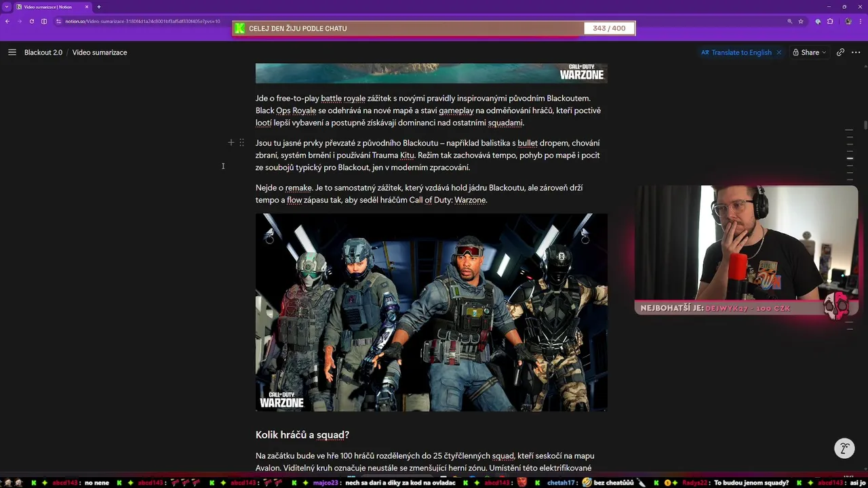Click chat message To budou jenom squady?
This screenshot has width=868, height=488.
pyautogui.click(x=751, y=483)
